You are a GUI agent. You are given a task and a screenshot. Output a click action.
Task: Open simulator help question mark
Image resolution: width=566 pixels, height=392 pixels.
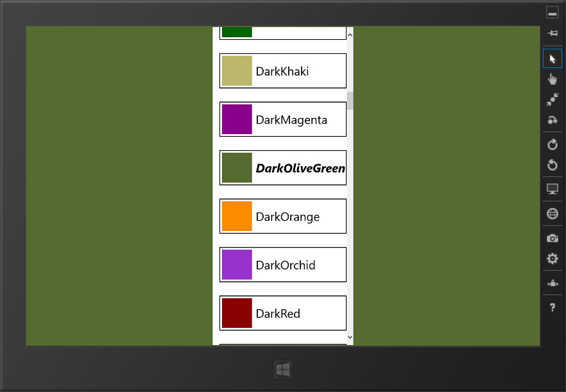click(x=553, y=307)
